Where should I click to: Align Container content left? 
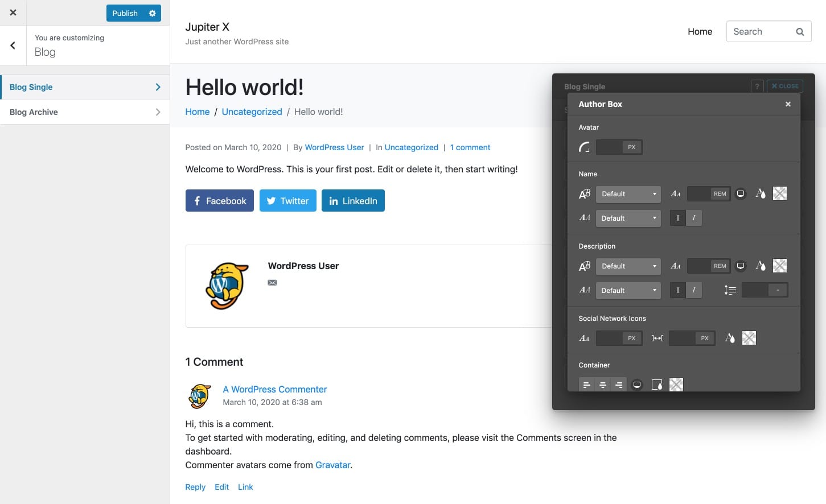coord(586,385)
